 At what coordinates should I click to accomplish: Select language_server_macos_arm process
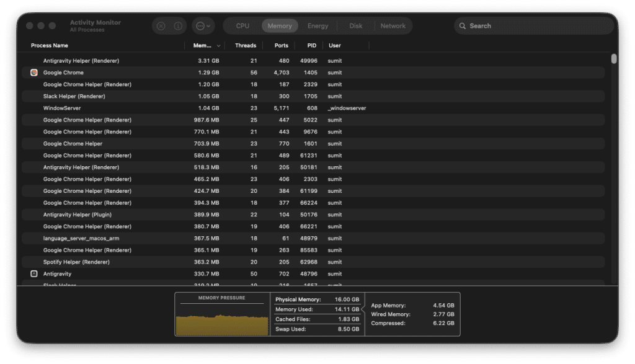point(313,238)
